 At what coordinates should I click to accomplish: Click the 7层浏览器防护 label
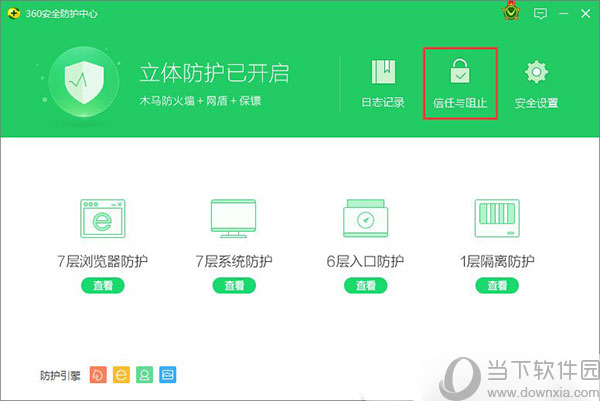(103, 261)
